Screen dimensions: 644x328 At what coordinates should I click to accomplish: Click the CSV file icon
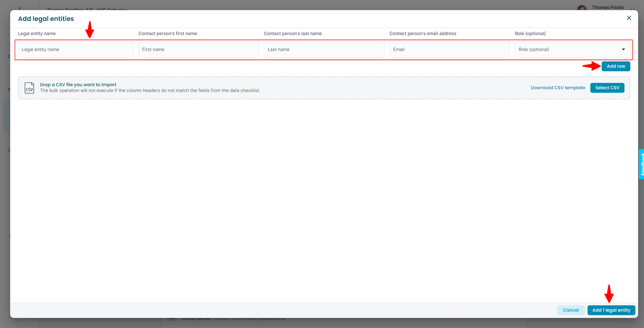coord(29,88)
